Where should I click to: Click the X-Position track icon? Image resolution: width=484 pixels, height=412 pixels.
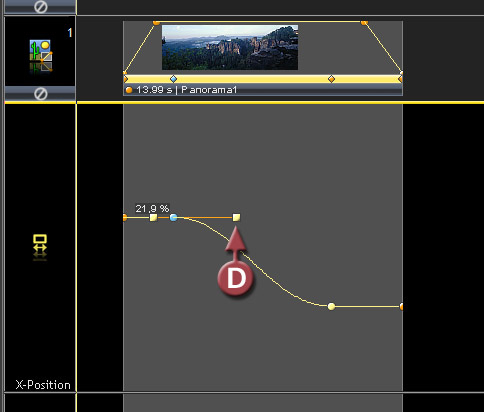pos(40,247)
